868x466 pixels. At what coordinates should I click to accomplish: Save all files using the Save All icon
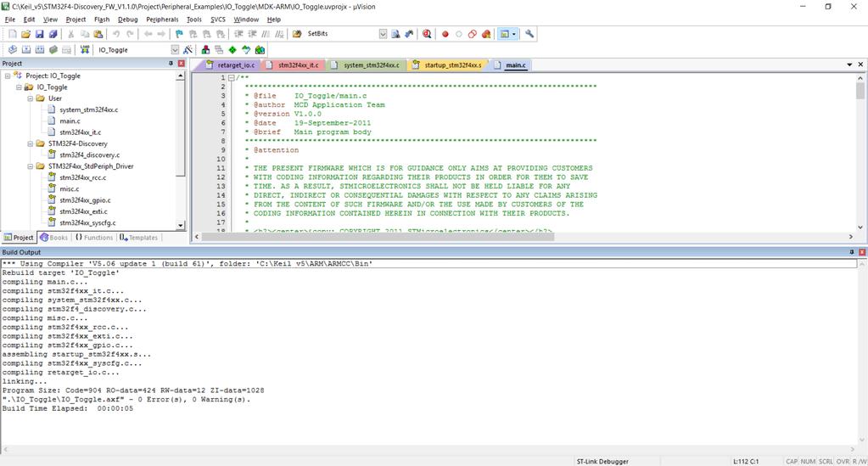pyautogui.click(x=53, y=34)
